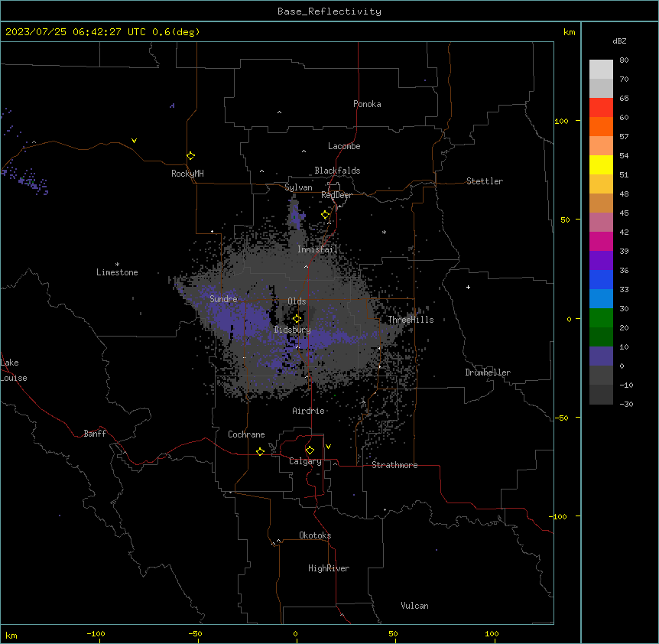This screenshot has width=659, height=644.
Task: Click the yellow diamond radar marker near Olds
Action: pos(297,319)
